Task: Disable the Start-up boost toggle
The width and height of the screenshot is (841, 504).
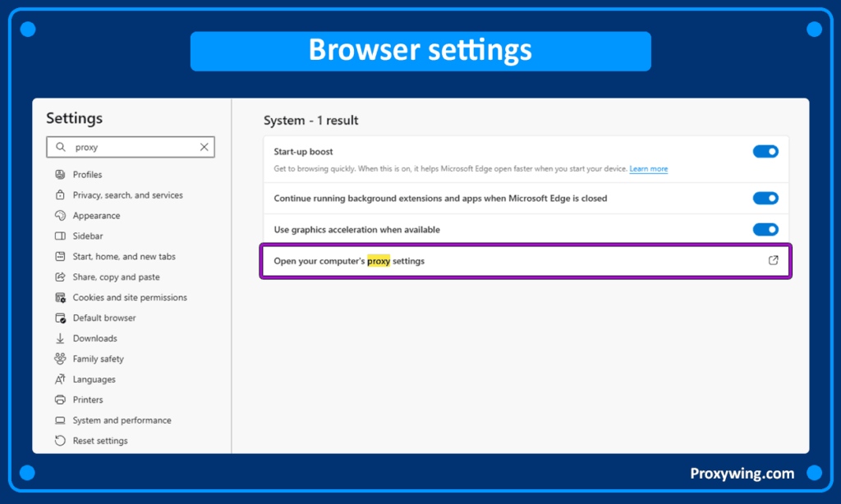Action: [765, 152]
